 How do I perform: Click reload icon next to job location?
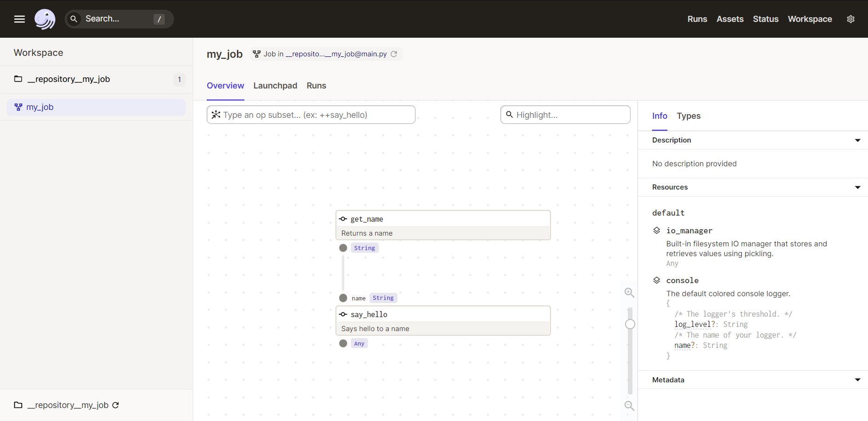pyautogui.click(x=394, y=54)
